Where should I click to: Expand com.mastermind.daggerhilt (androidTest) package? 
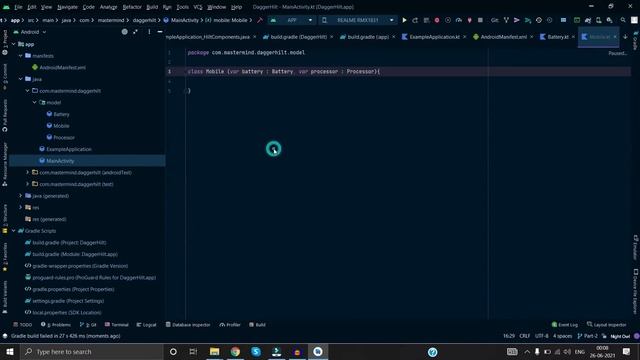pyautogui.click(x=27, y=172)
